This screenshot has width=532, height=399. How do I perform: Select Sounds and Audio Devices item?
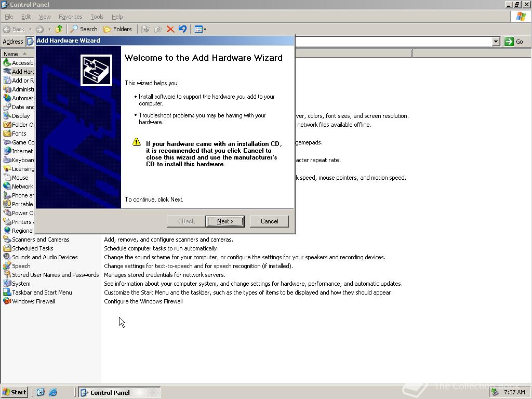(x=41, y=257)
